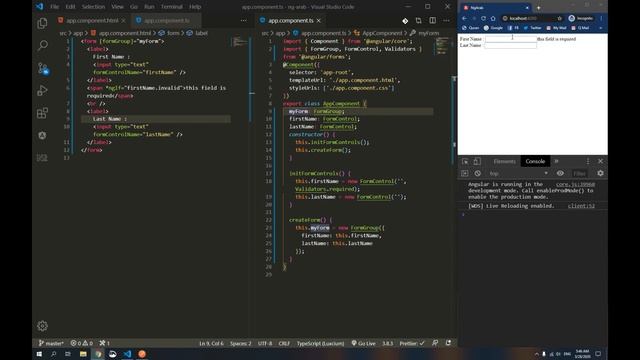Split the right editor with split icon
This screenshot has height=360, width=640.
coord(432,20)
